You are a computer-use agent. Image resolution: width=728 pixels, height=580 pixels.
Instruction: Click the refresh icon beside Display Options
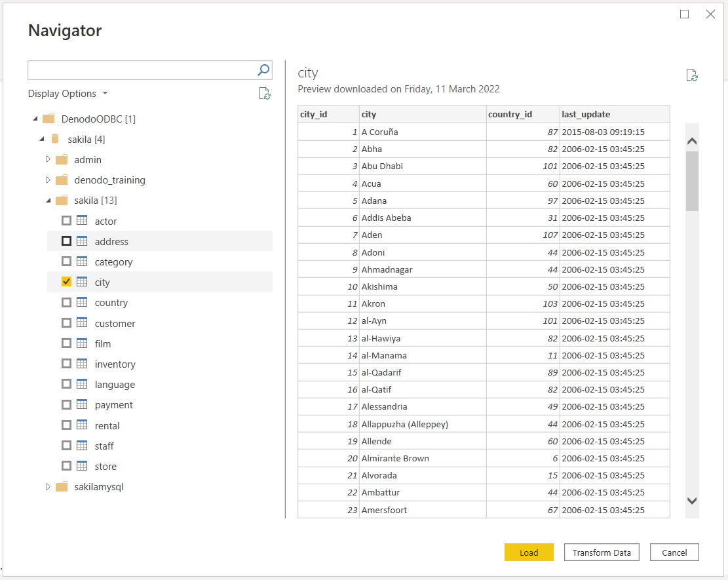(x=265, y=93)
